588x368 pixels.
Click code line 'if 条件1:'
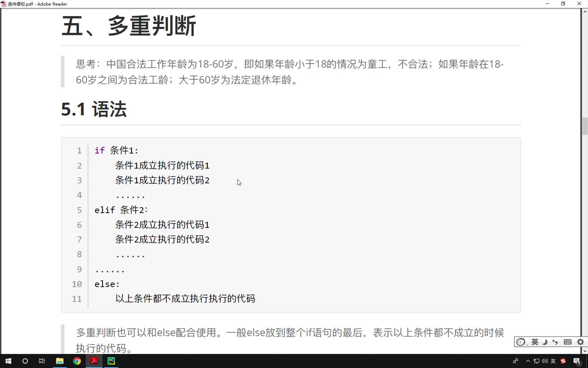[x=117, y=150]
